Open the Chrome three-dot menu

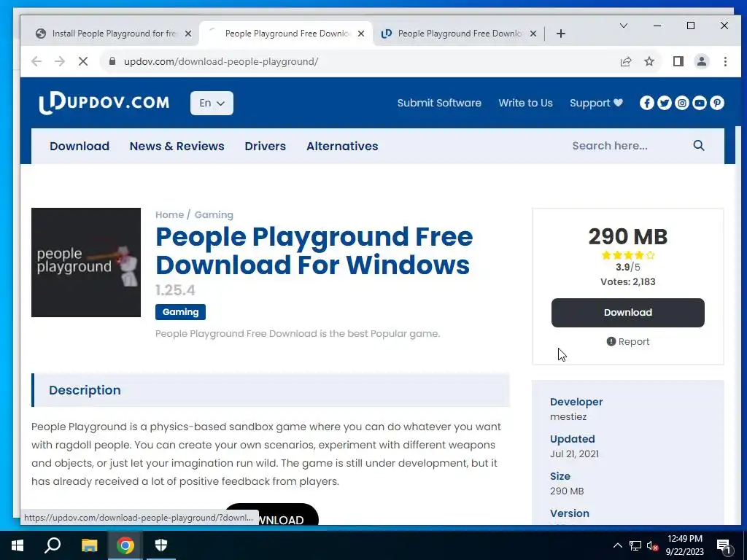pyautogui.click(x=725, y=61)
